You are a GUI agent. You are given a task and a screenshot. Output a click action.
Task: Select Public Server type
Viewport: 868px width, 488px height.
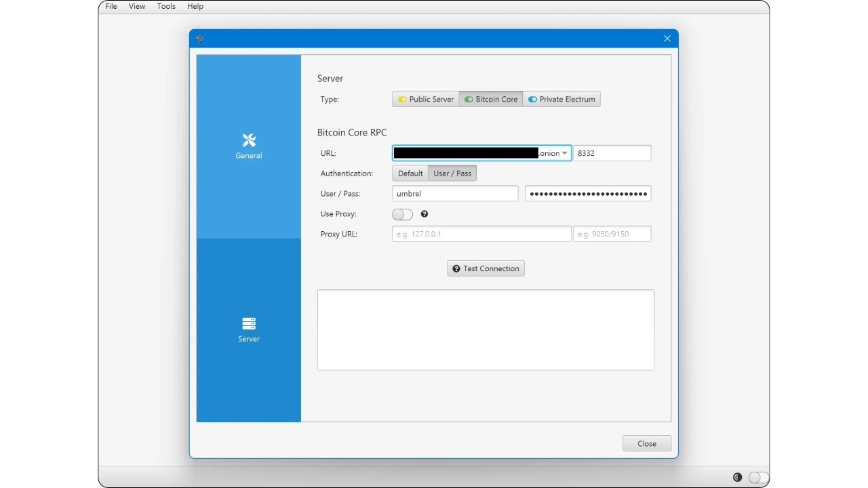click(426, 99)
